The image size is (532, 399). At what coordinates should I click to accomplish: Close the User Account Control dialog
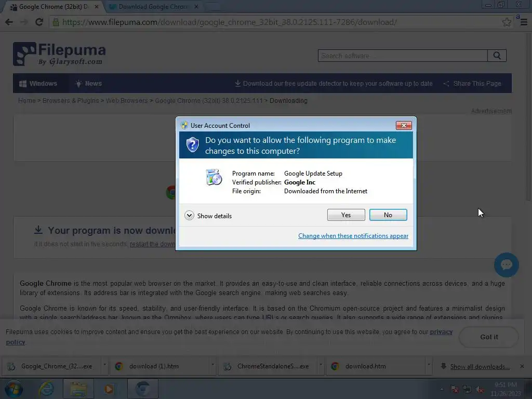pos(404,125)
